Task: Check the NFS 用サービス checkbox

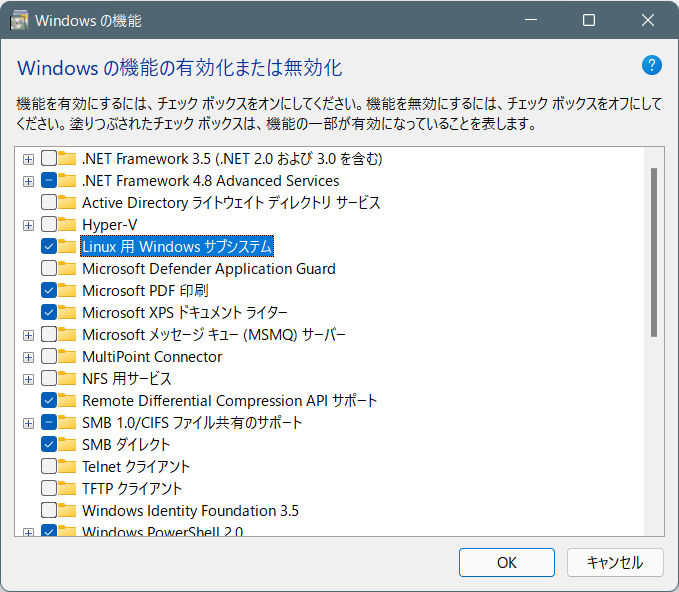Action: click(49, 378)
